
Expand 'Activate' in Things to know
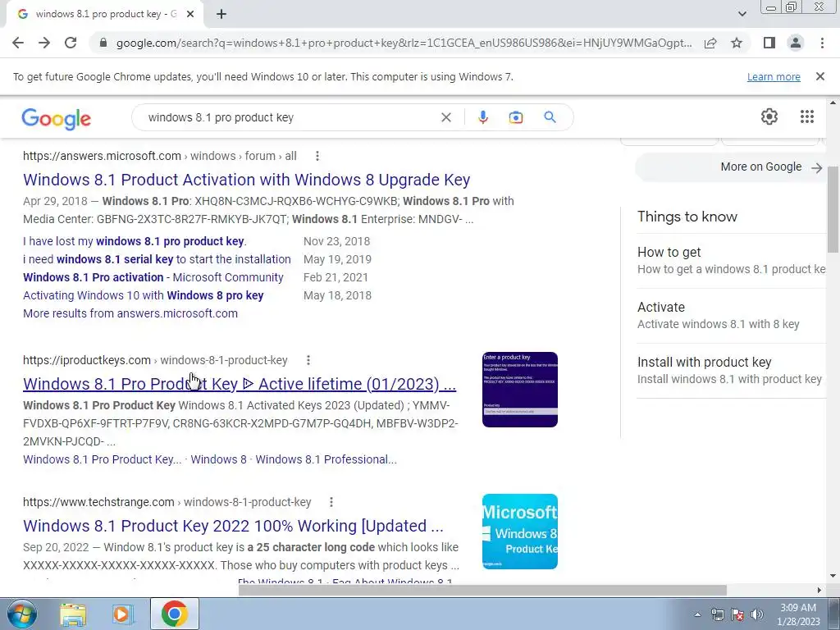pos(731,316)
